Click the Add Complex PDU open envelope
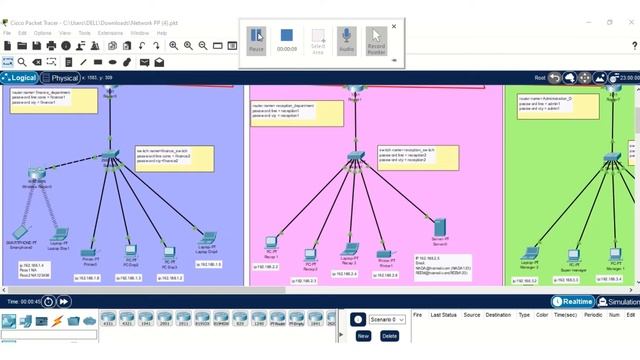 click(x=159, y=62)
